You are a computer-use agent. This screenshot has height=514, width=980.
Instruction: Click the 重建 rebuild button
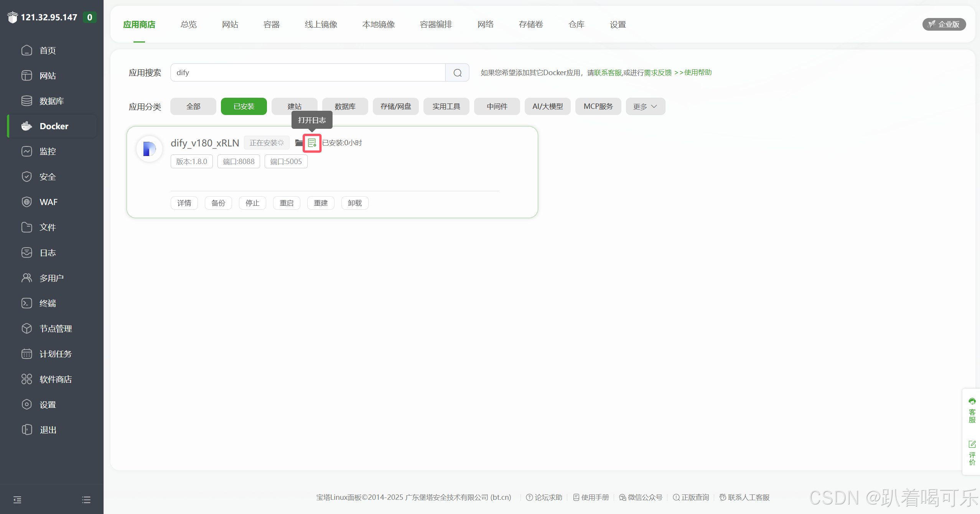coord(321,203)
